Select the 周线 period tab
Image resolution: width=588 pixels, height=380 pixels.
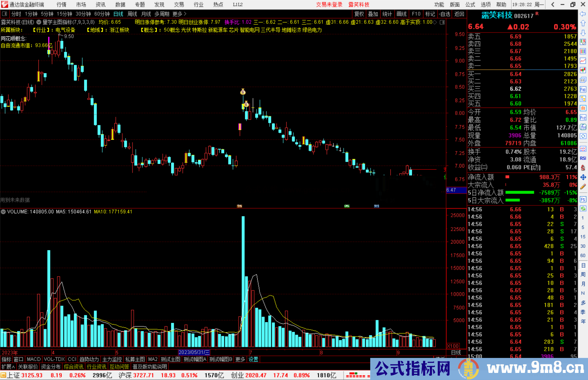132,14
